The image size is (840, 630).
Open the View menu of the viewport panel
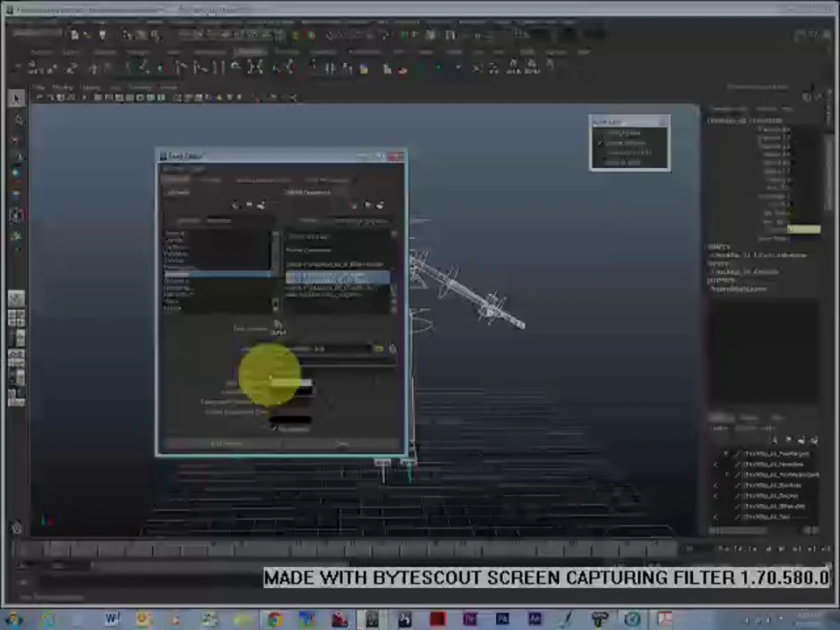(38, 87)
